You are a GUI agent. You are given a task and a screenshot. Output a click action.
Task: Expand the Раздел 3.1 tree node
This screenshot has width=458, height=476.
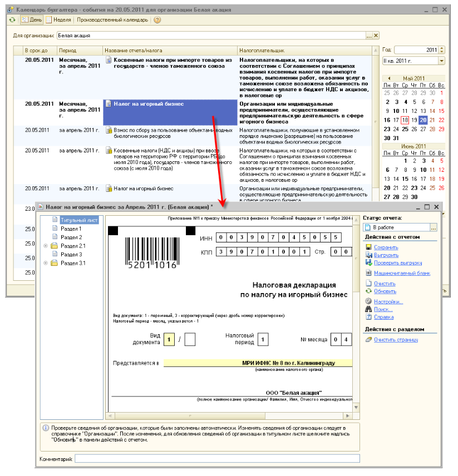click(46, 263)
